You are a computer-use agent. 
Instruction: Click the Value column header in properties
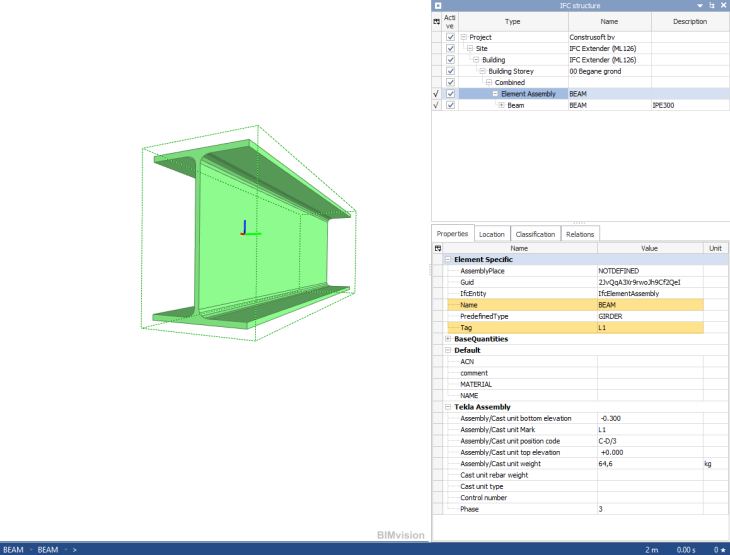pos(650,248)
